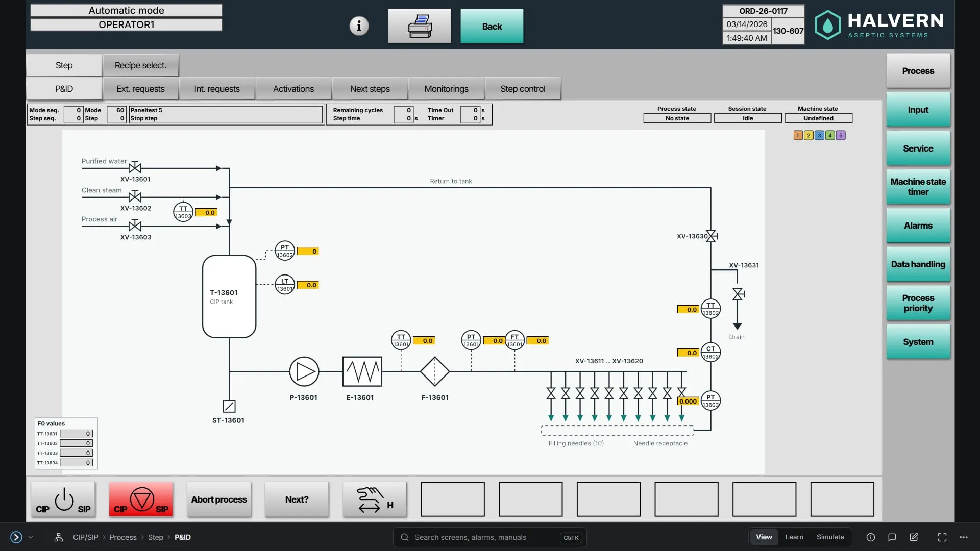Click the orange number 1 swatch
980x551 pixels.
point(798,135)
